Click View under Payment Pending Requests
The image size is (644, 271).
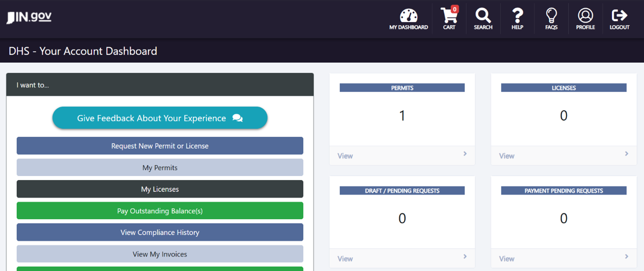click(x=507, y=258)
